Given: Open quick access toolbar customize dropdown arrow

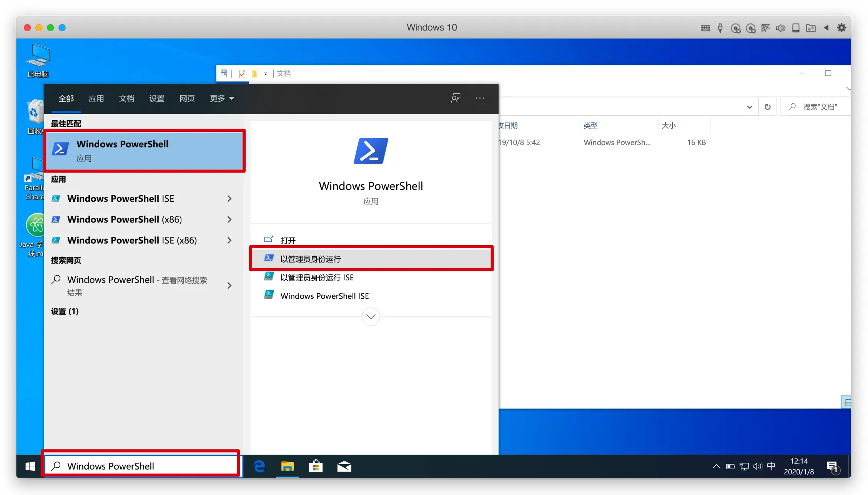Looking at the screenshot, I should (266, 74).
